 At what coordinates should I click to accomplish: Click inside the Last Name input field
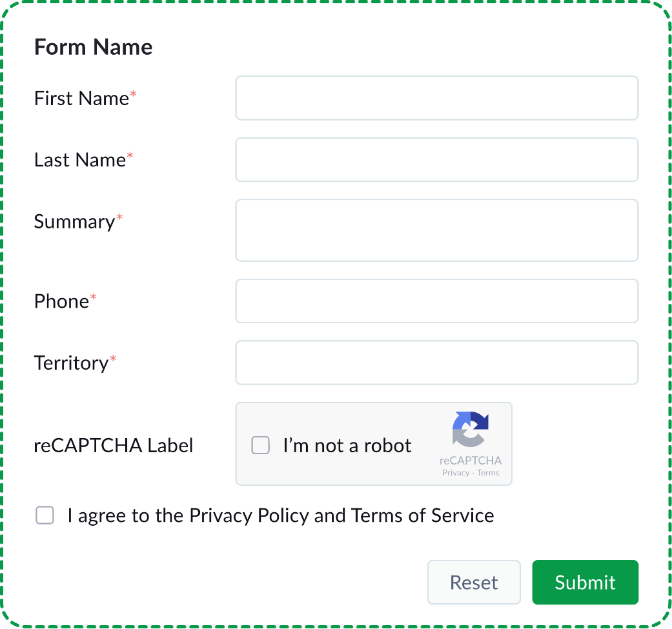click(x=436, y=159)
